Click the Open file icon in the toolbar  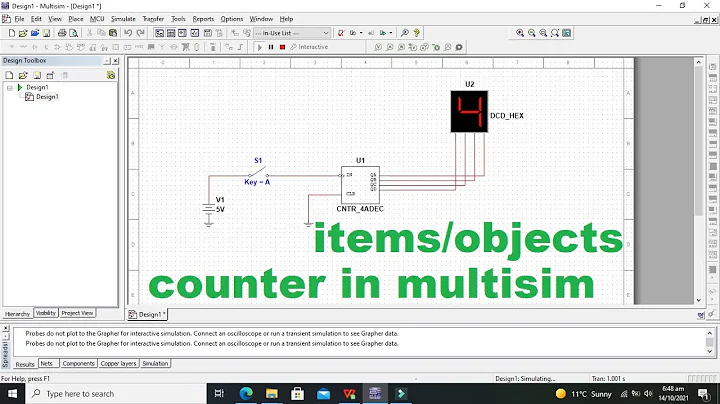point(23,33)
